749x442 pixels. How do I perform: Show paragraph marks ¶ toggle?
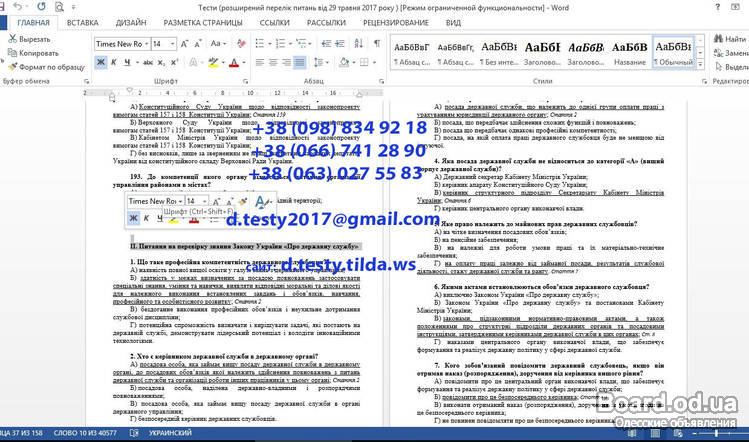377,43
